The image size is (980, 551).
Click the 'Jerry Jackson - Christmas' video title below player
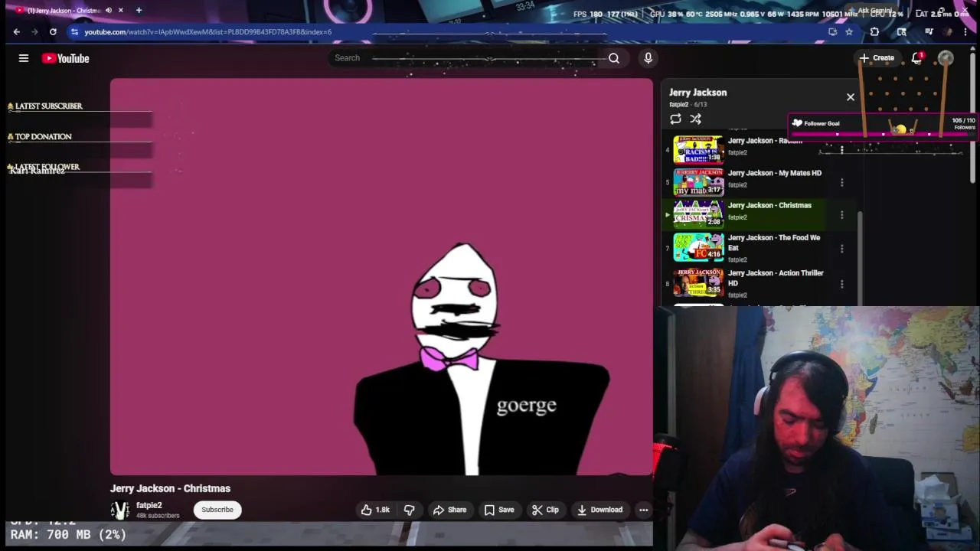(170, 488)
